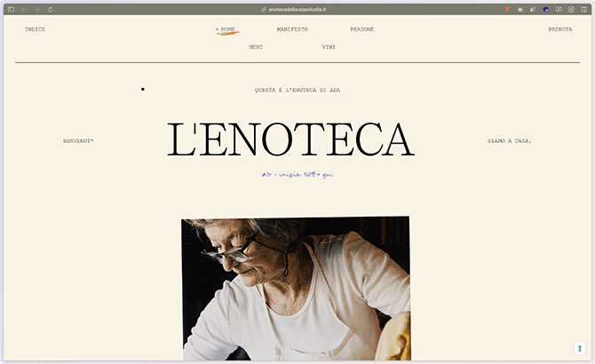
Task: Focus the enotecadellavalpolicella.it address bar
Action: click(x=297, y=10)
